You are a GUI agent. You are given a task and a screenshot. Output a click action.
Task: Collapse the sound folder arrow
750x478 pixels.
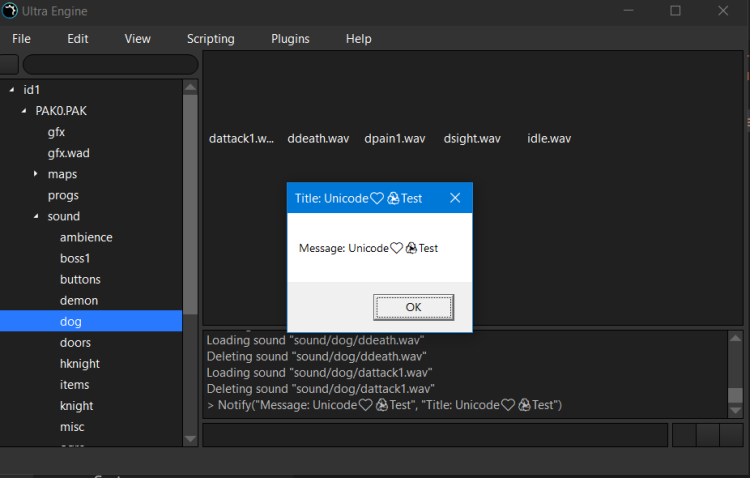click(x=35, y=216)
